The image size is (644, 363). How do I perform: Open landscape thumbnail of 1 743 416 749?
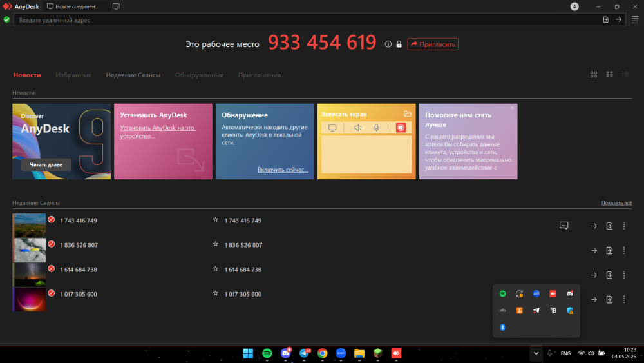click(29, 225)
